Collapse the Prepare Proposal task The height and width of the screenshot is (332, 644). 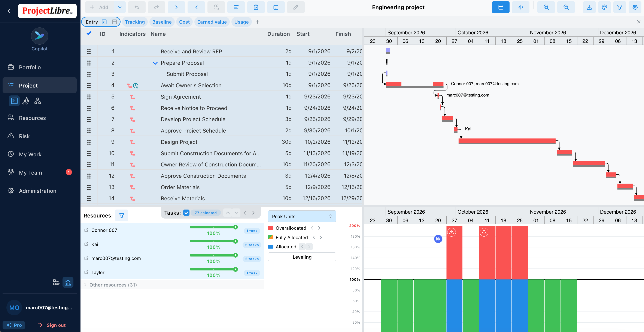coord(155,63)
